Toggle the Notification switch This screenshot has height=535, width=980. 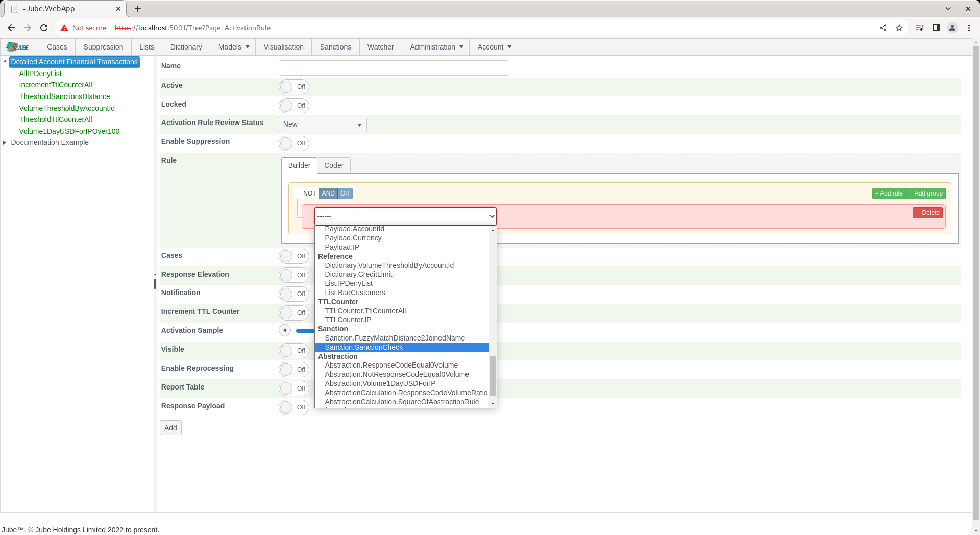tap(294, 294)
